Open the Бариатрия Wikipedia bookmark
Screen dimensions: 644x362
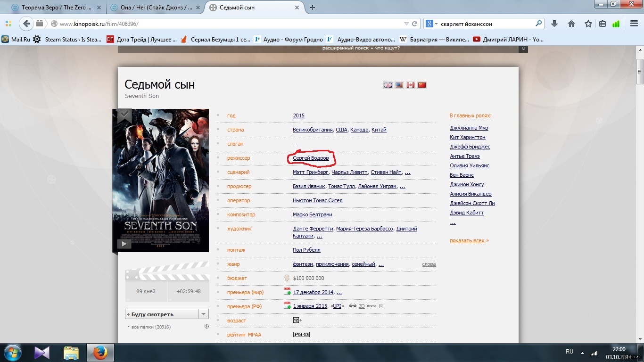click(433, 40)
